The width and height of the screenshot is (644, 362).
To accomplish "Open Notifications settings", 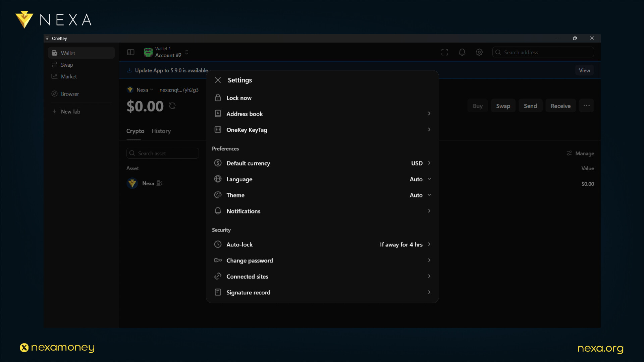I will tap(322, 211).
